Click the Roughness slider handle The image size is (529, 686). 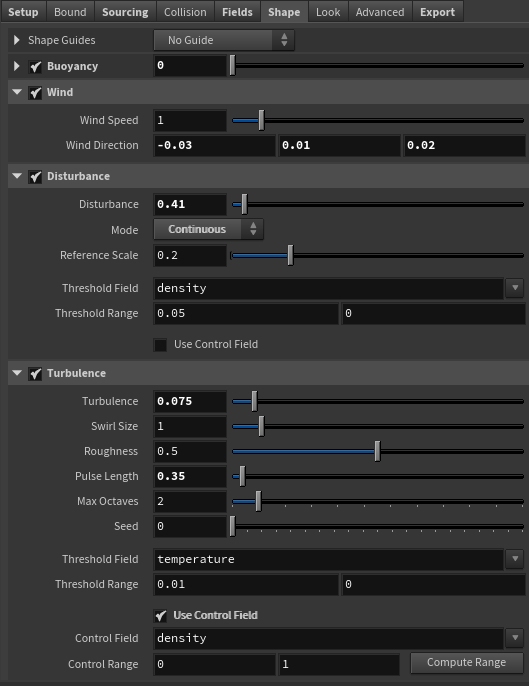[x=378, y=451]
